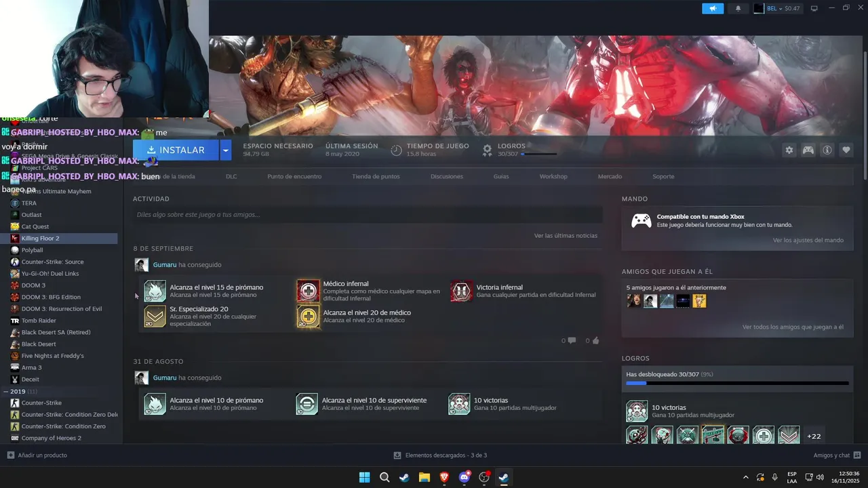Open comments icon on September 8 post

pos(572,340)
